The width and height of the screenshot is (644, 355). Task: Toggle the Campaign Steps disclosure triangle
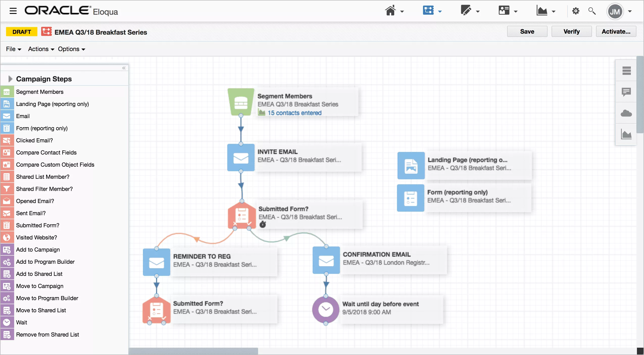coord(10,79)
